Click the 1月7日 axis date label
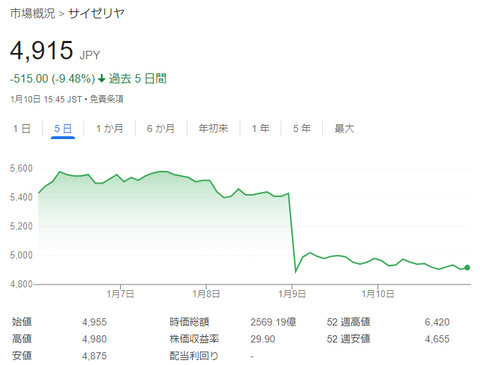This screenshot has width=480, height=365. click(120, 294)
